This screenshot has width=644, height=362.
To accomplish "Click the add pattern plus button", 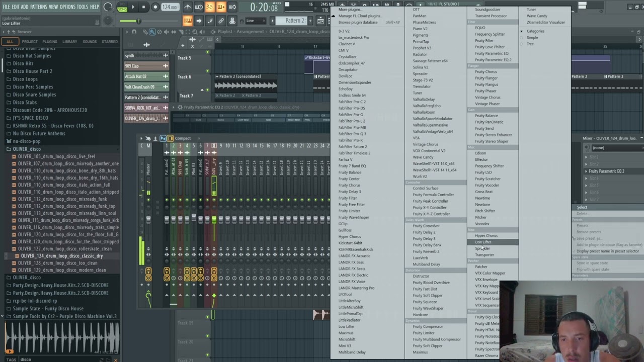I will point(309,21).
